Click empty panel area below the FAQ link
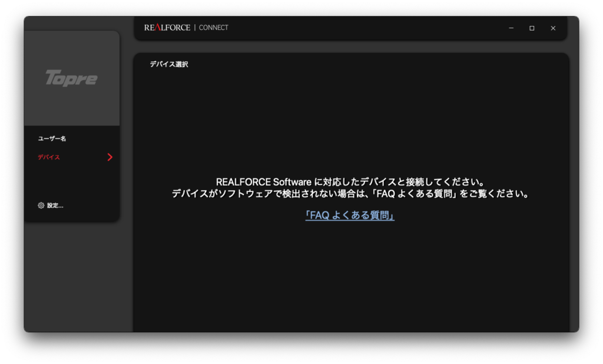The height and width of the screenshot is (364, 603). coord(350,277)
